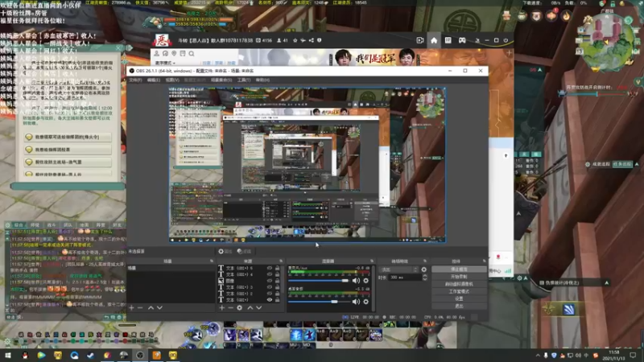Image resolution: width=644 pixels, height=362 pixels.
Task: Undock the controls panel with its header icon
Action: (x=485, y=261)
